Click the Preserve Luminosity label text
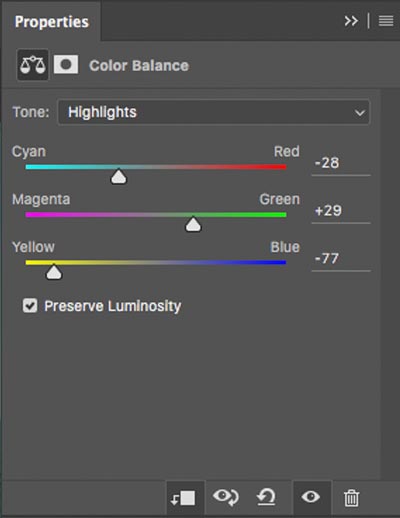 tap(113, 306)
